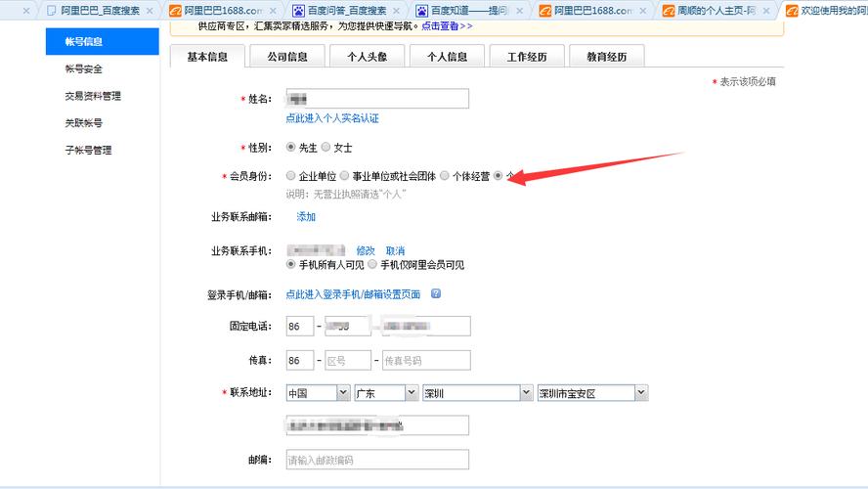Open the 中国 country dropdown

319,393
